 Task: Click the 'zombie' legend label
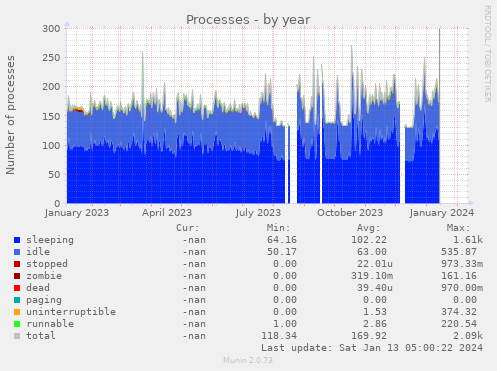pyautogui.click(x=44, y=276)
